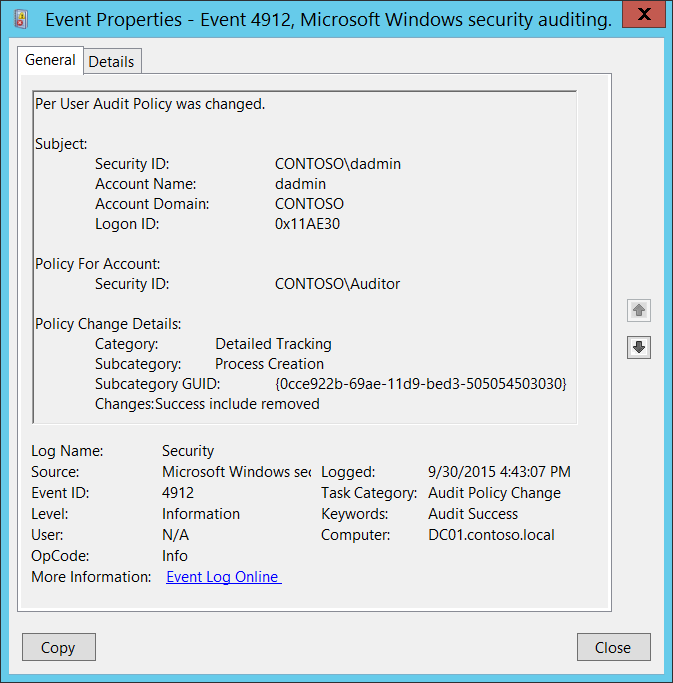
Task: Go to previous event with up arrow
Action: click(639, 311)
